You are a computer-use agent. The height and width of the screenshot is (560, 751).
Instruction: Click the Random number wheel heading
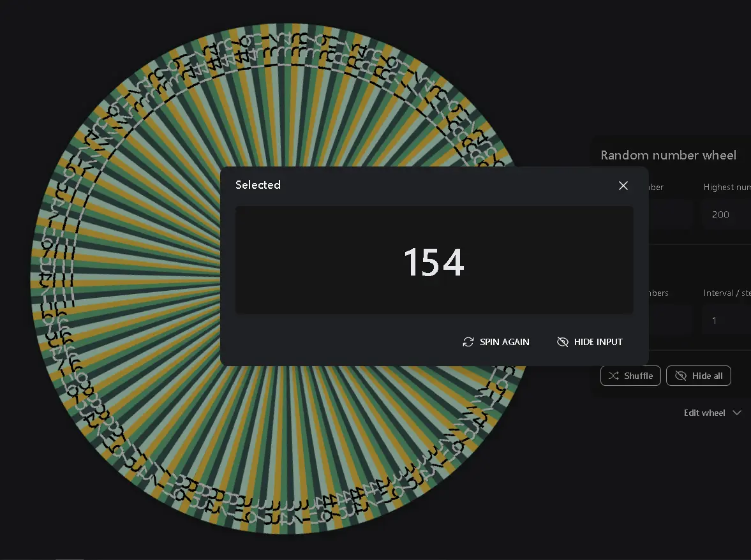click(668, 155)
